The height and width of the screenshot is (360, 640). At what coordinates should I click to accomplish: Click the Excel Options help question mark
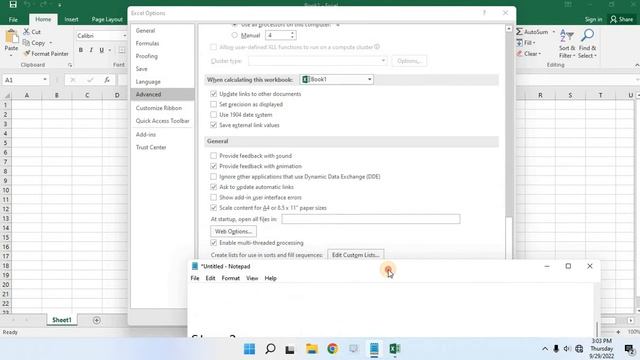[x=484, y=13]
